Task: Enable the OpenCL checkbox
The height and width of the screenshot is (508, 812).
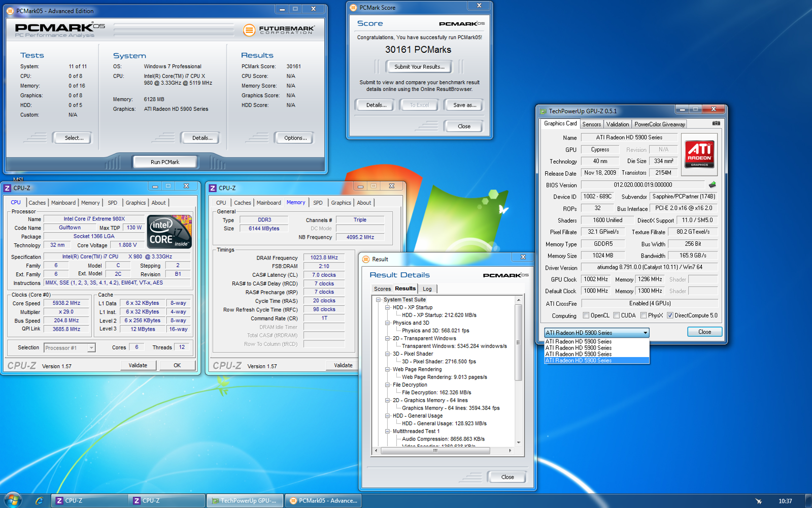Action: (x=586, y=315)
